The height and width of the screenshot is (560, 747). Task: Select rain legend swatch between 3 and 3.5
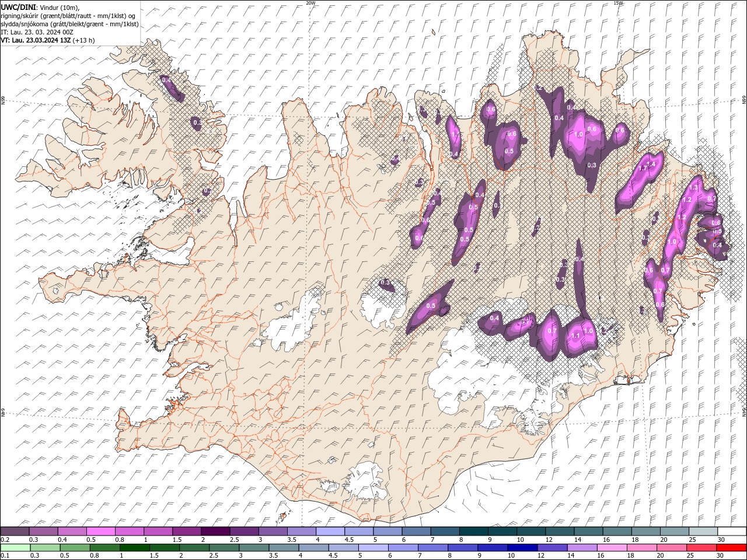[x=254, y=548]
